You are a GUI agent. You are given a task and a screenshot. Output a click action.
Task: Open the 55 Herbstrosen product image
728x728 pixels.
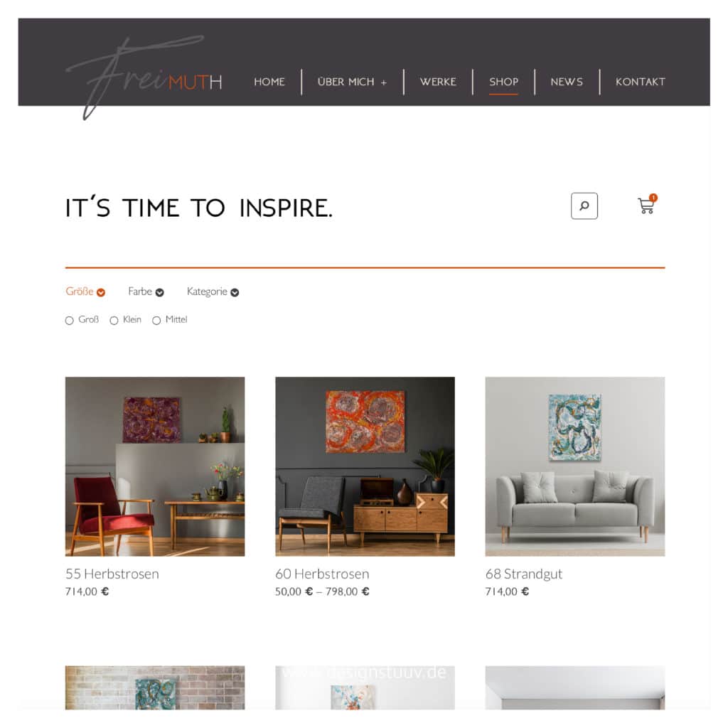(154, 466)
